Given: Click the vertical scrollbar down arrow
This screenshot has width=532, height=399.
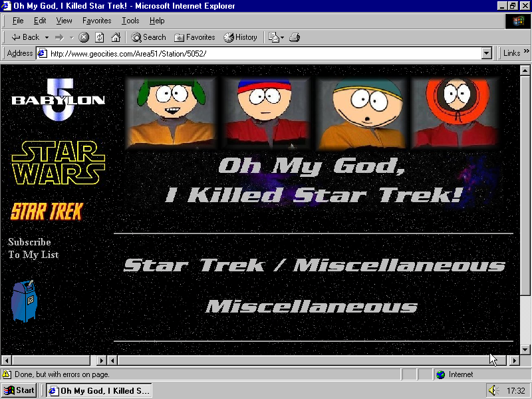Looking at the screenshot, I should tap(525, 350).
